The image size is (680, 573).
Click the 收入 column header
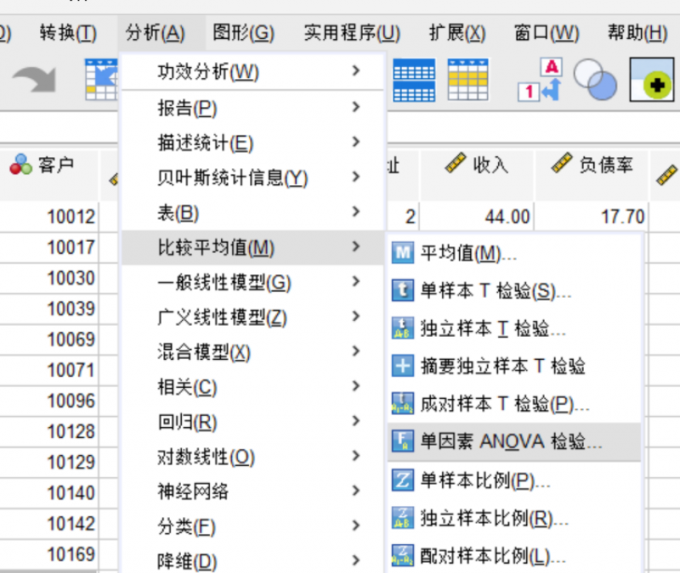477,165
